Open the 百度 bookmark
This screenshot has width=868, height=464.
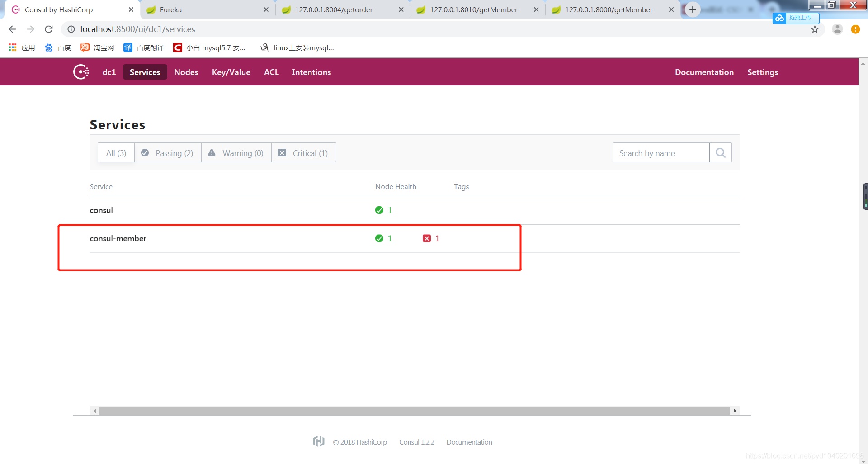click(58, 47)
